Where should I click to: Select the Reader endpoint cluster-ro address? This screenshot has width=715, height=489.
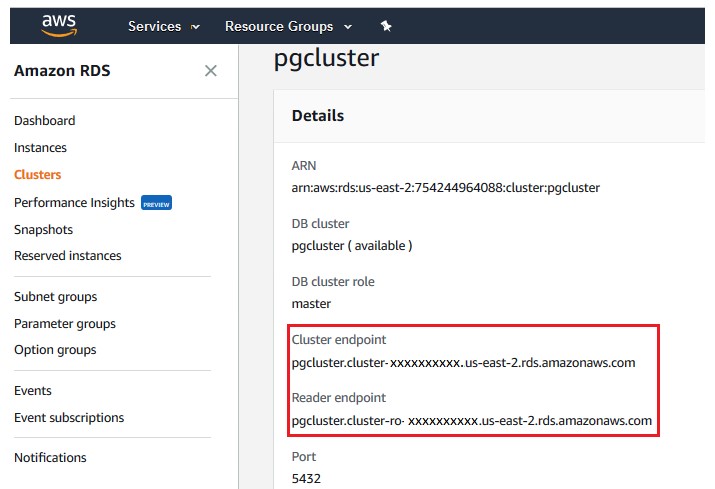[472, 421]
